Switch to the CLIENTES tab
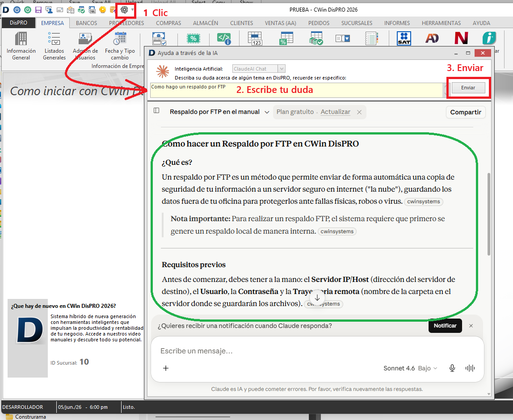This screenshot has height=420, width=513. click(x=241, y=23)
